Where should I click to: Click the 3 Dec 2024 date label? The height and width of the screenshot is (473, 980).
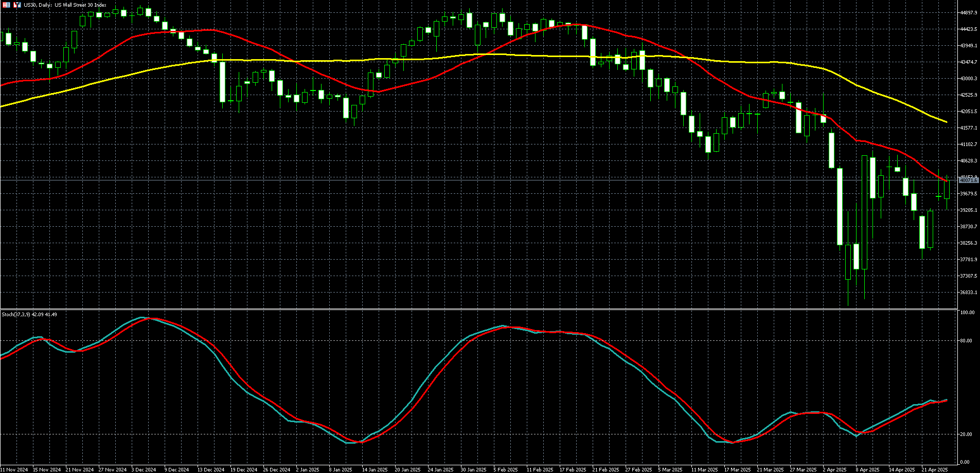(x=144, y=469)
